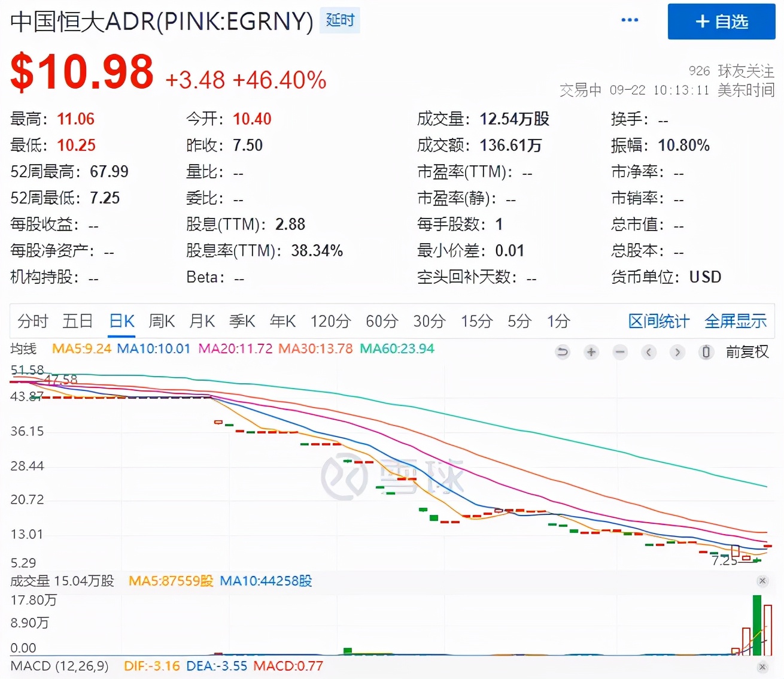The height and width of the screenshot is (679, 784).
Task: Switch to the 60分 interval tab
Action: (382, 322)
